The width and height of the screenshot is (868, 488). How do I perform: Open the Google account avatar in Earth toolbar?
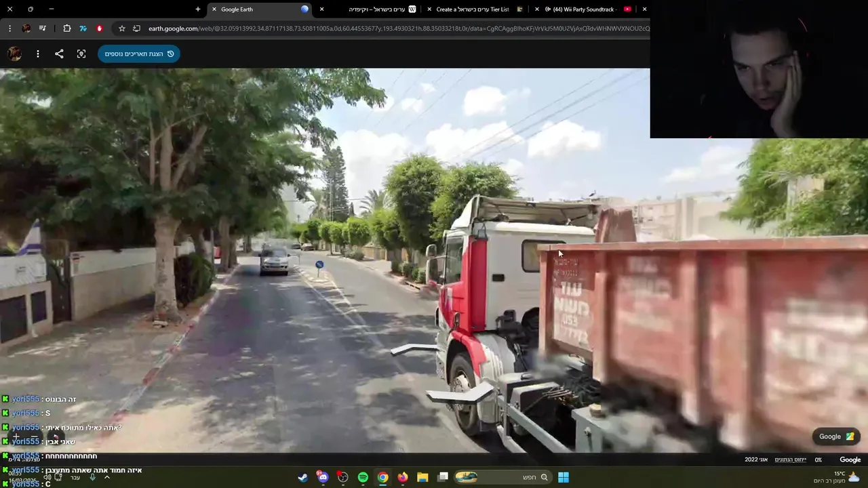15,54
